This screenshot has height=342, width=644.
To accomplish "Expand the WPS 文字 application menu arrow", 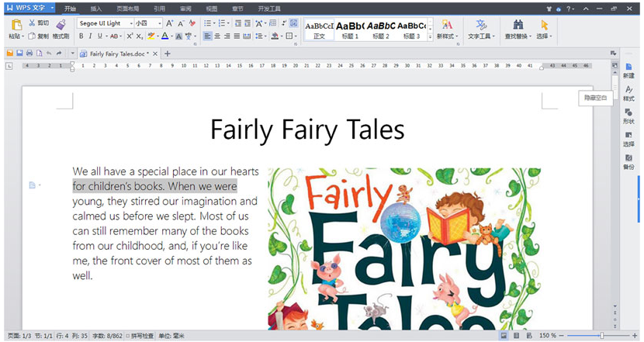I will tap(52, 8).
